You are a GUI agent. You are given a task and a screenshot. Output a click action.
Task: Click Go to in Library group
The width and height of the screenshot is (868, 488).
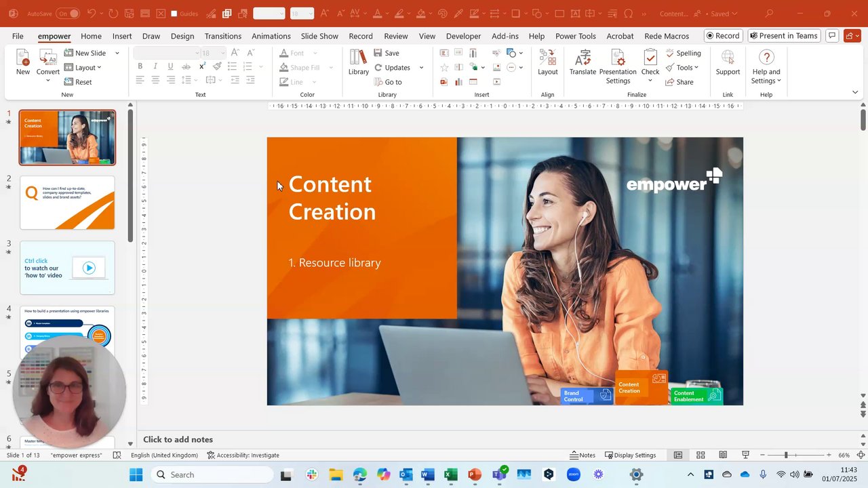[x=388, y=82]
